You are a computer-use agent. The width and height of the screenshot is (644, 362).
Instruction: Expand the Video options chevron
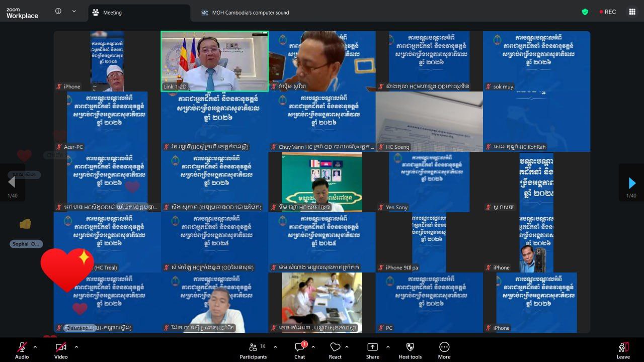[76, 347]
